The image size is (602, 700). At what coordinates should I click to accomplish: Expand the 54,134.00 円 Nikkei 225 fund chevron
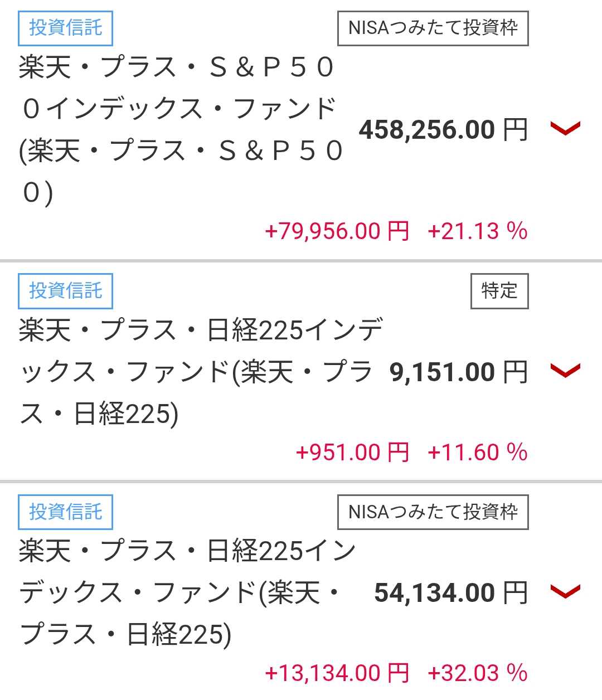(x=565, y=591)
